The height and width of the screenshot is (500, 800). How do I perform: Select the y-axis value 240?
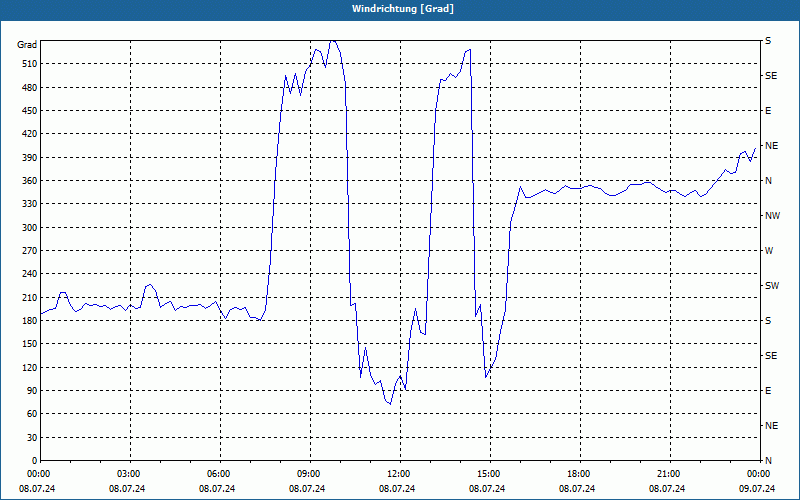(x=30, y=274)
